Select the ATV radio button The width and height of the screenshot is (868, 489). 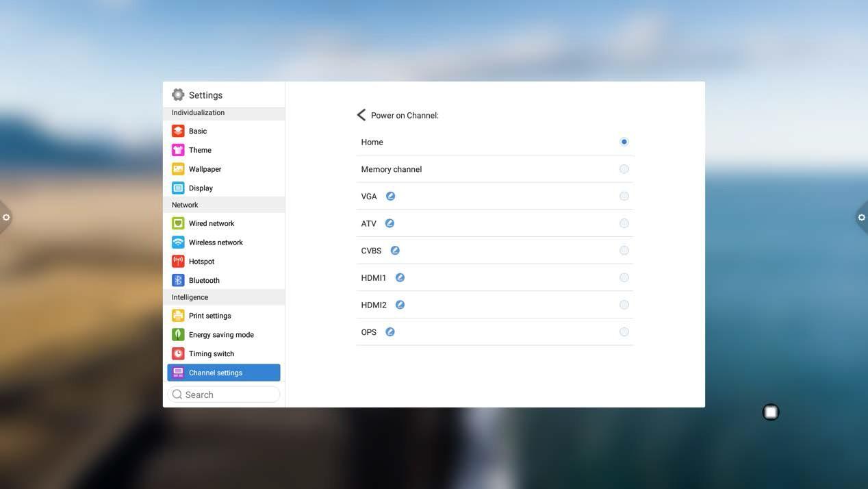tap(624, 223)
